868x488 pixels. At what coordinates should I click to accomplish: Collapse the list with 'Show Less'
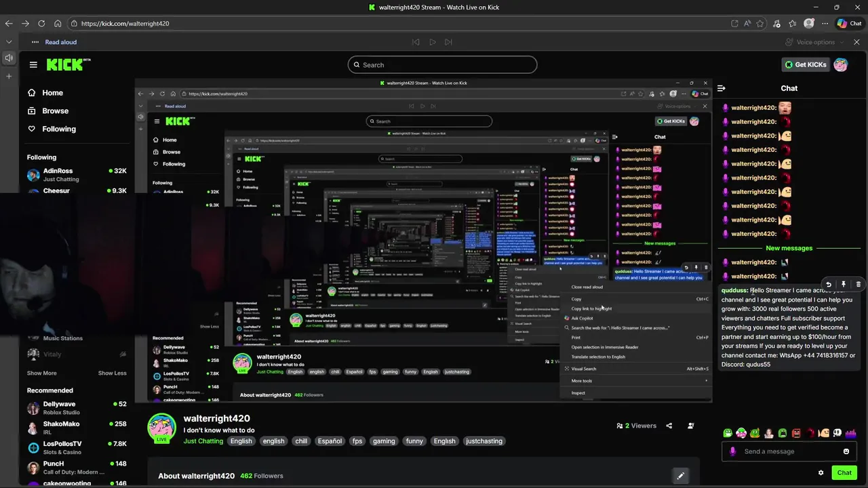point(112,373)
